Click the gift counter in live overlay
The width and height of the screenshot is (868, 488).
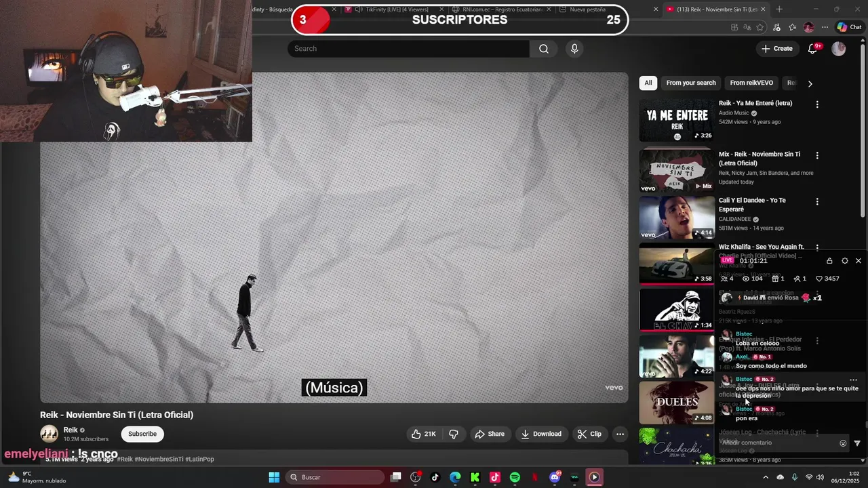[x=778, y=279]
